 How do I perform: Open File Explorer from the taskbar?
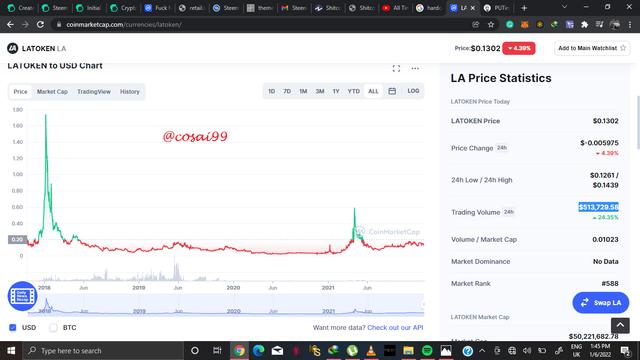408,351
